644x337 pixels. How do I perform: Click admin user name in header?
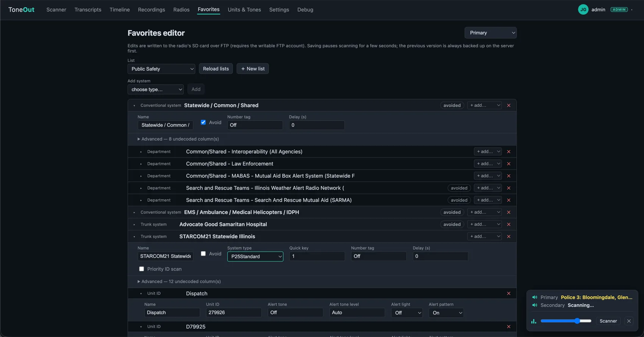point(599,9)
